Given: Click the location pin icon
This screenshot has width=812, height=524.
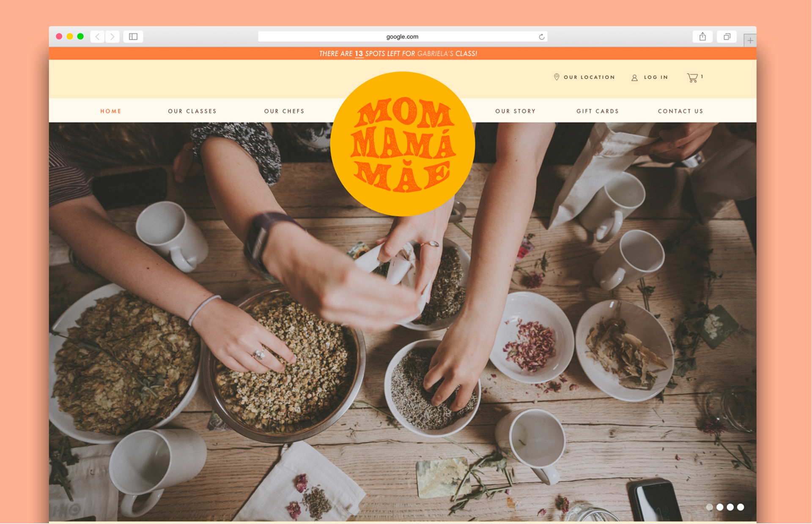Looking at the screenshot, I should pos(557,77).
